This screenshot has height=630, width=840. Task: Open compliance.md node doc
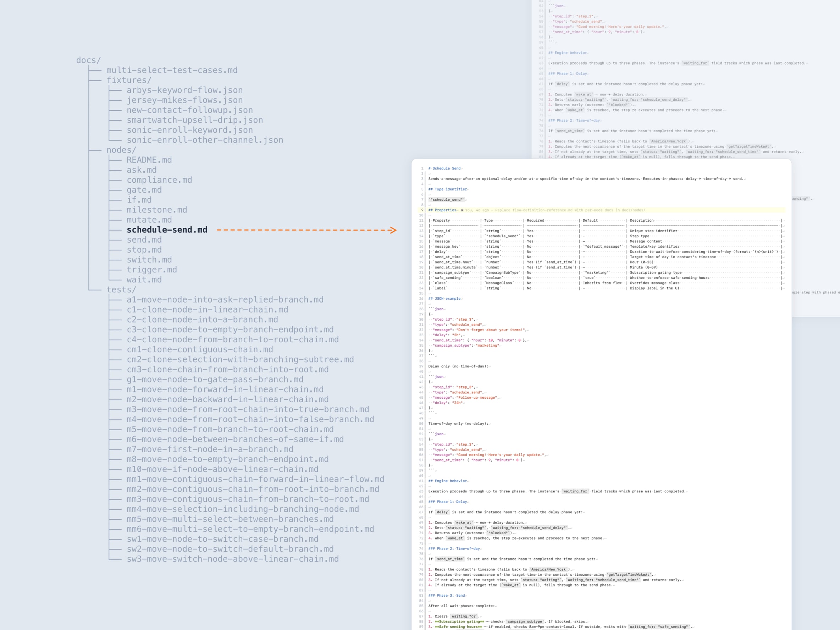click(x=159, y=180)
